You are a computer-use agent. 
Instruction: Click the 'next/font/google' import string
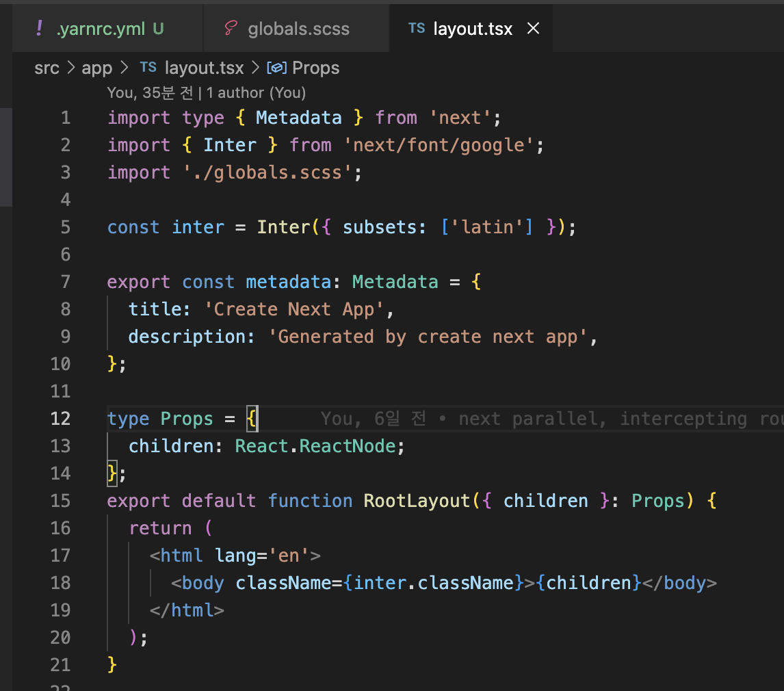pos(438,146)
